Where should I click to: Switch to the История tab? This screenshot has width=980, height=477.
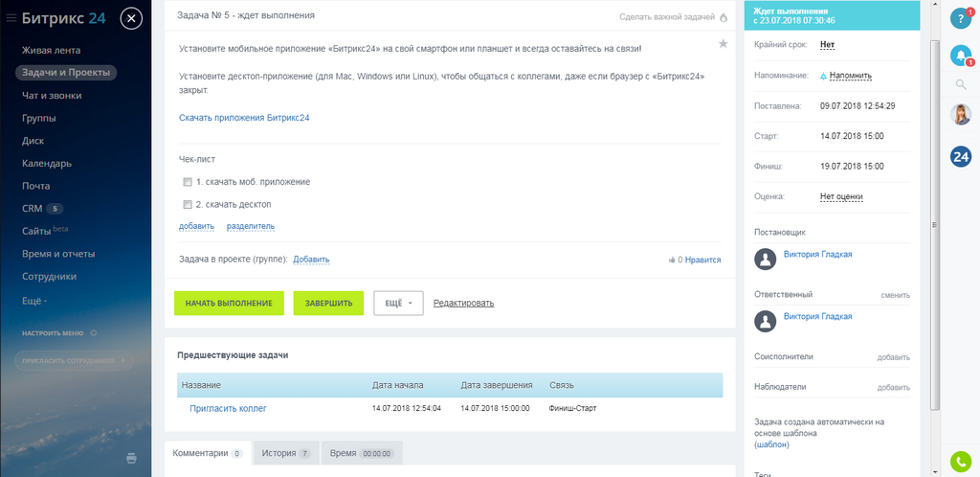[286, 453]
